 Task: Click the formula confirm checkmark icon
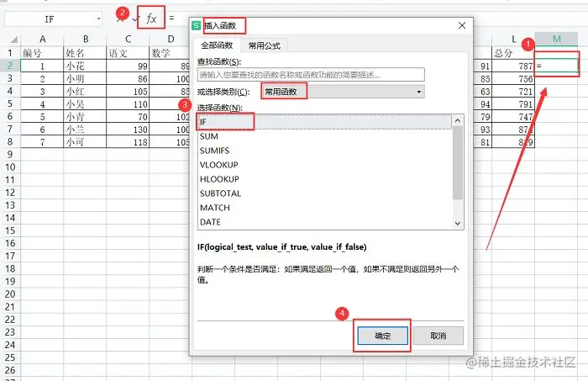135,19
